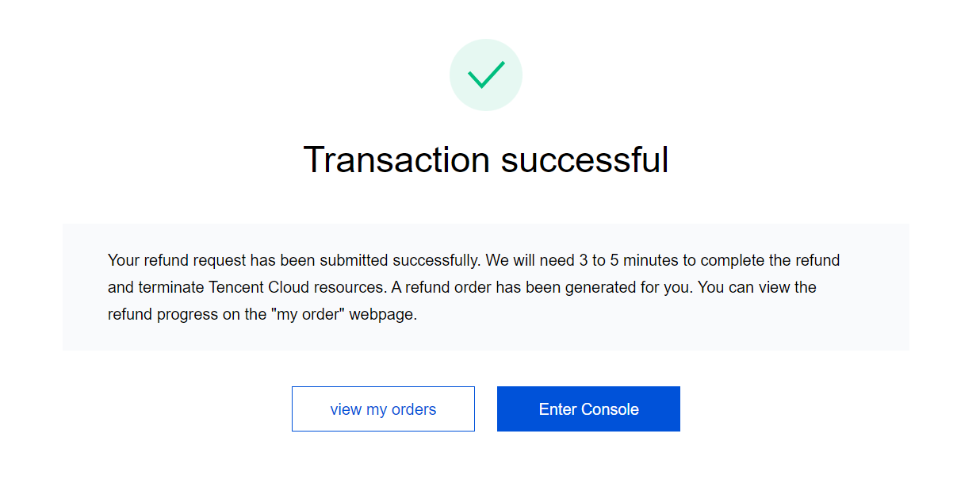Viewport: 980px width, 491px height.
Task: Click the "and terminate" text in the message
Action: point(155,287)
